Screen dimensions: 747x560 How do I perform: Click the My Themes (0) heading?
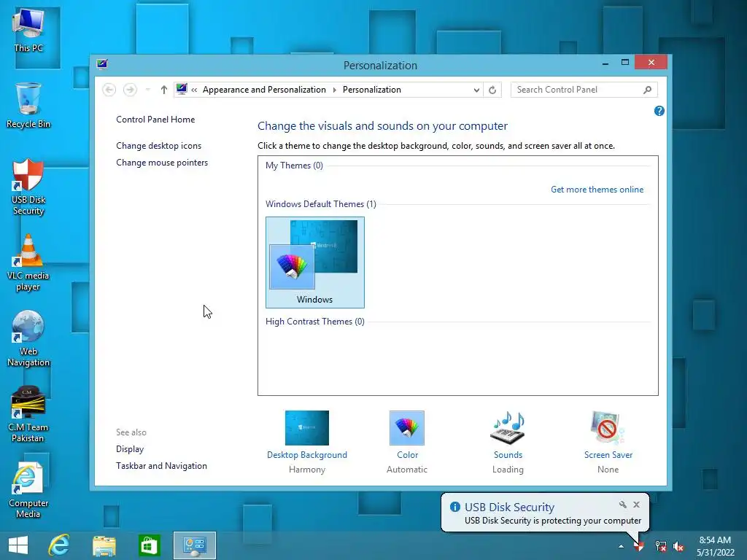(294, 166)
